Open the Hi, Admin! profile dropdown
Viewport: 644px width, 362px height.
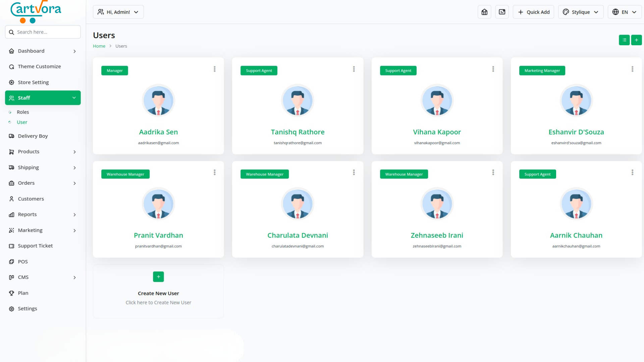(x=118, y=12)
